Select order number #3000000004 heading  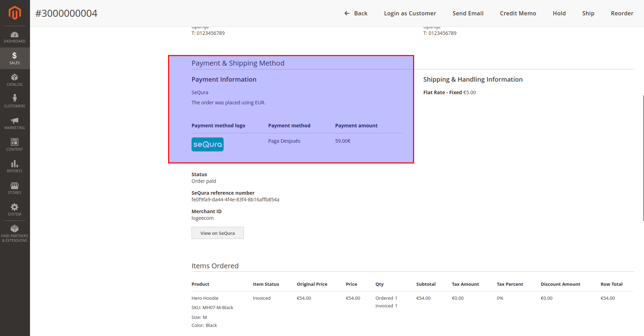point(66,13)
